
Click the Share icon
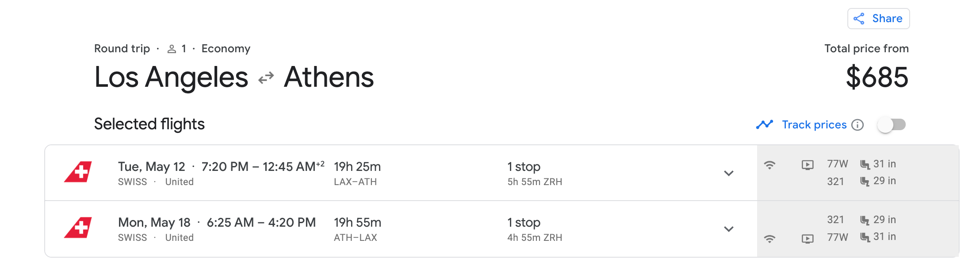pos(859,19)
